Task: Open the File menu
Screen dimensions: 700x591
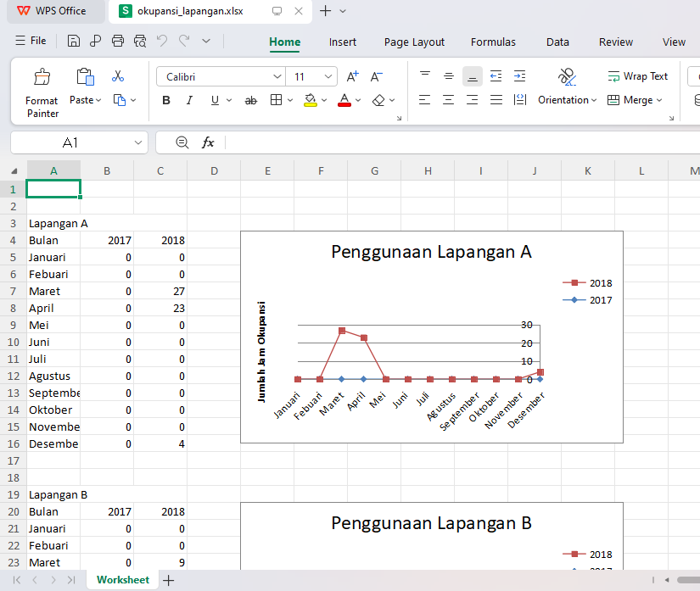Action: coord(31,41)
